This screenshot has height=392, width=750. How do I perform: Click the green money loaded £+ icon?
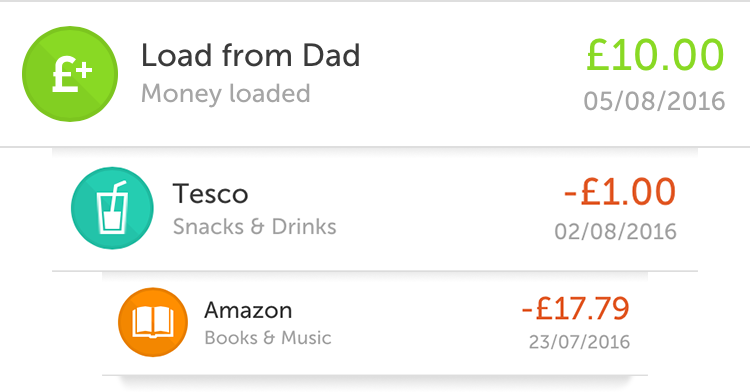[70, 74]
